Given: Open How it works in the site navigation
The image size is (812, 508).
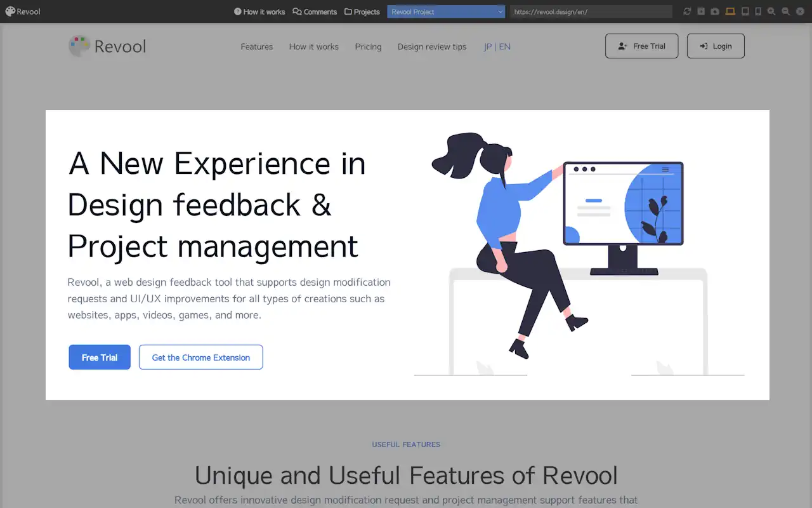Looking at the screenshot, I should click(x=314, y=46).
